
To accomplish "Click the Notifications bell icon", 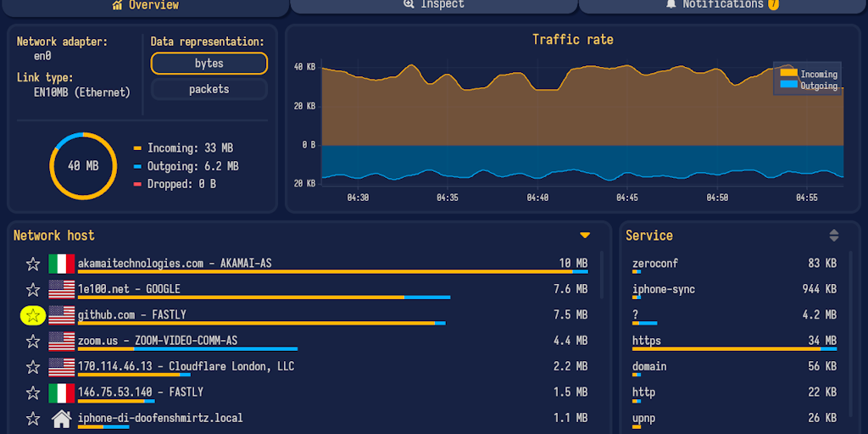I will [x=671, y=4].
